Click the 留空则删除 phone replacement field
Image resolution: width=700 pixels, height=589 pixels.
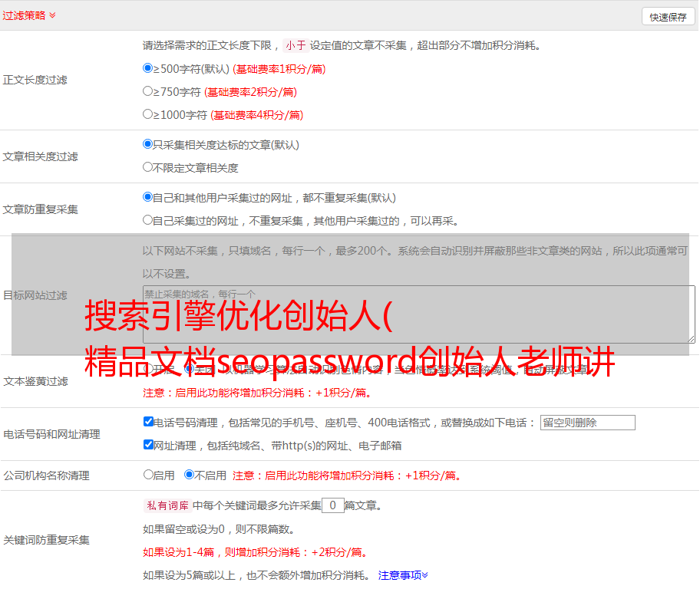pyautogui.click(x=587, y=423)
